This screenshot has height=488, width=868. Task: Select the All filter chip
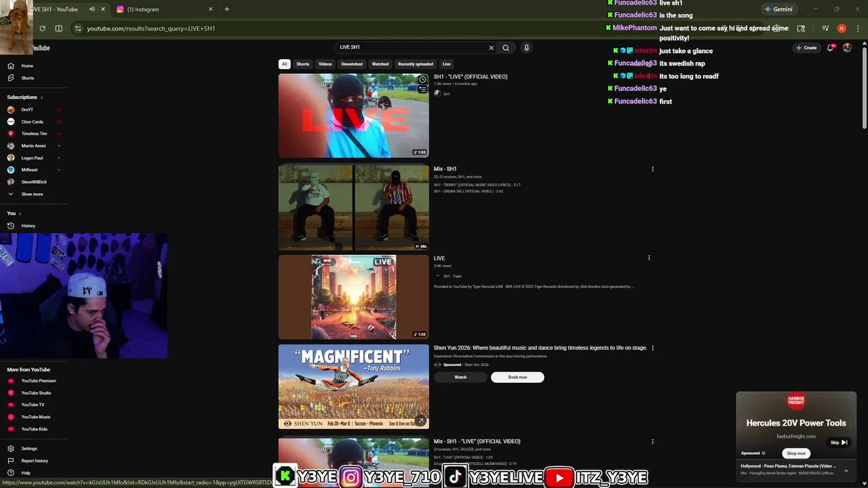(x=284, y=64)
